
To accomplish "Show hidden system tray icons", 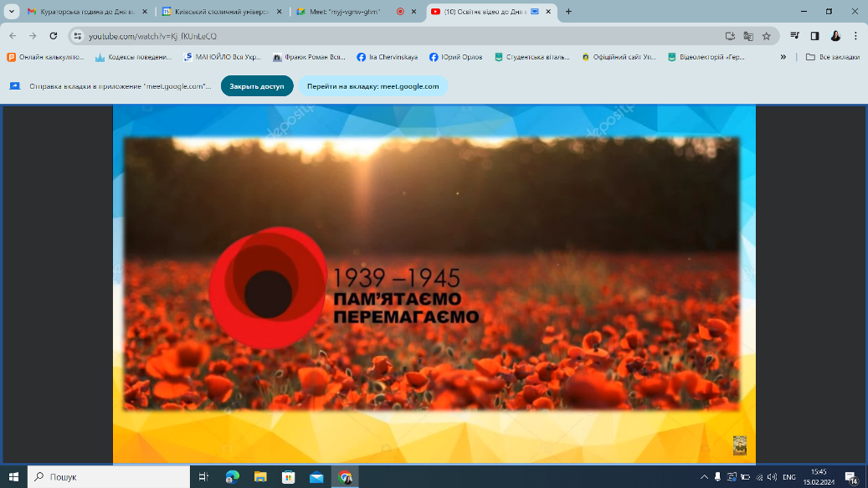I will [x=704, y=476].
